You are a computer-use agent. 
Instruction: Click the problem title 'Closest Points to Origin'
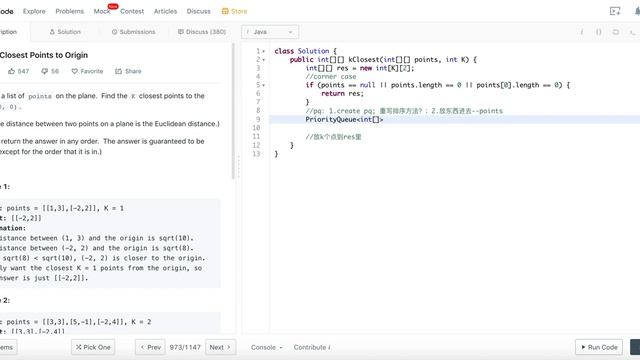[44, 55]
